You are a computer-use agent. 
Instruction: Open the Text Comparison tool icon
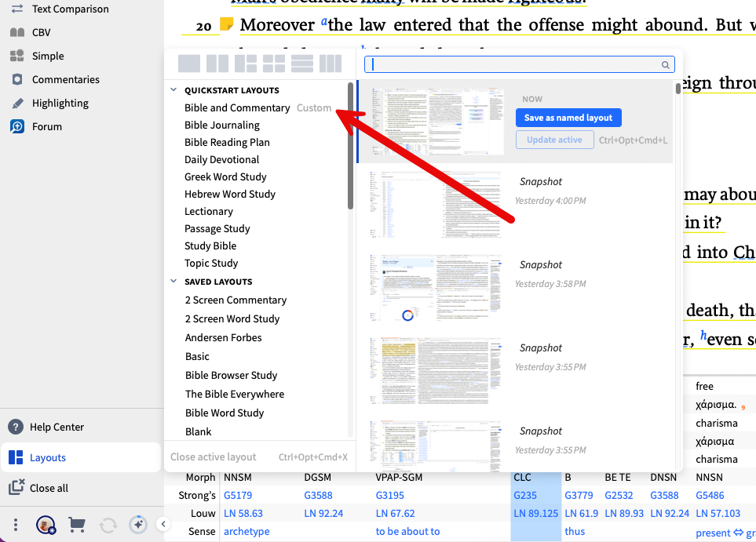click(16, 9)
